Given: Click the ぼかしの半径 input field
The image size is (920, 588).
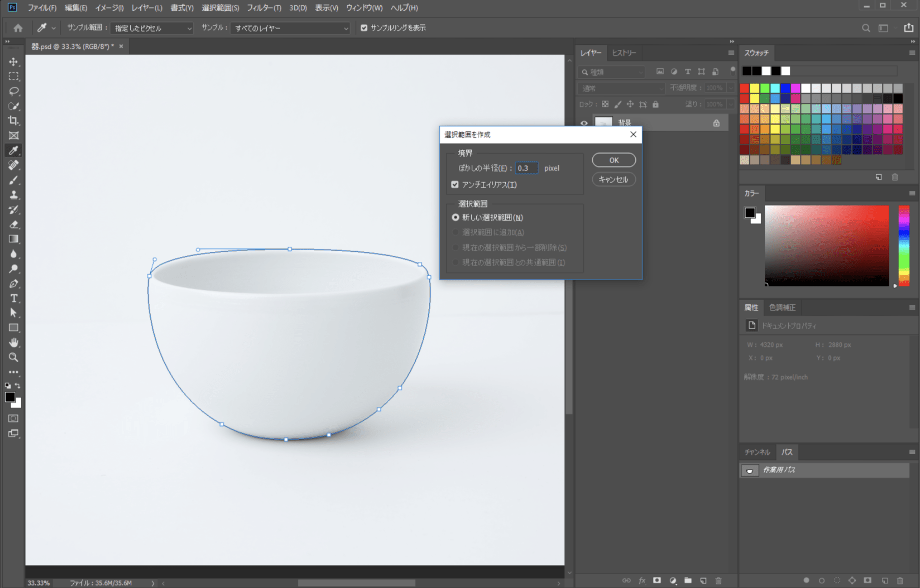Looking at the screenshot, I should click(526, 168).
